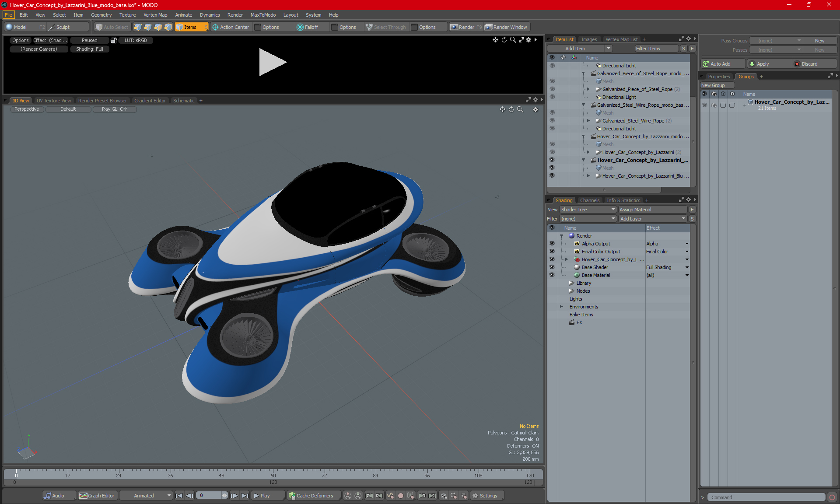Expand the Environments node

pyautogui.click(x=562, y=307)
